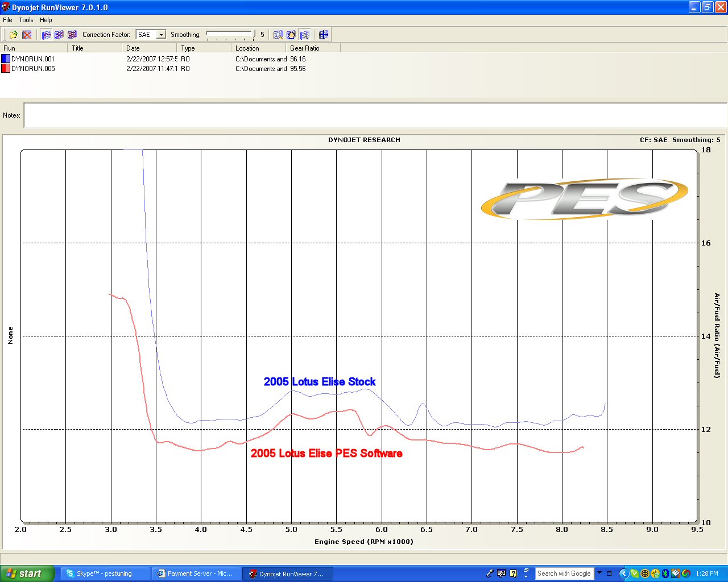Expand the Google search box dropdown arrow
This screenshot has width=728, height=582.
(x=599, y=573)
